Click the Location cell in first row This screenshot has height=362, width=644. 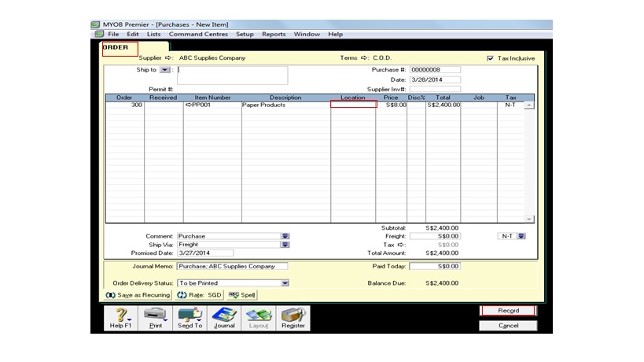pos(353,105)
